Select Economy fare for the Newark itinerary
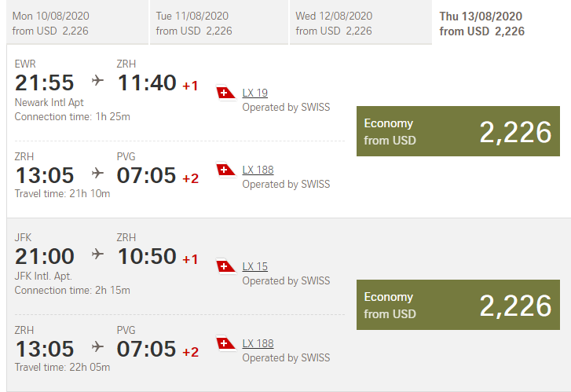Image resolution: width=571 pixels, height=392 pixels. 459,131
